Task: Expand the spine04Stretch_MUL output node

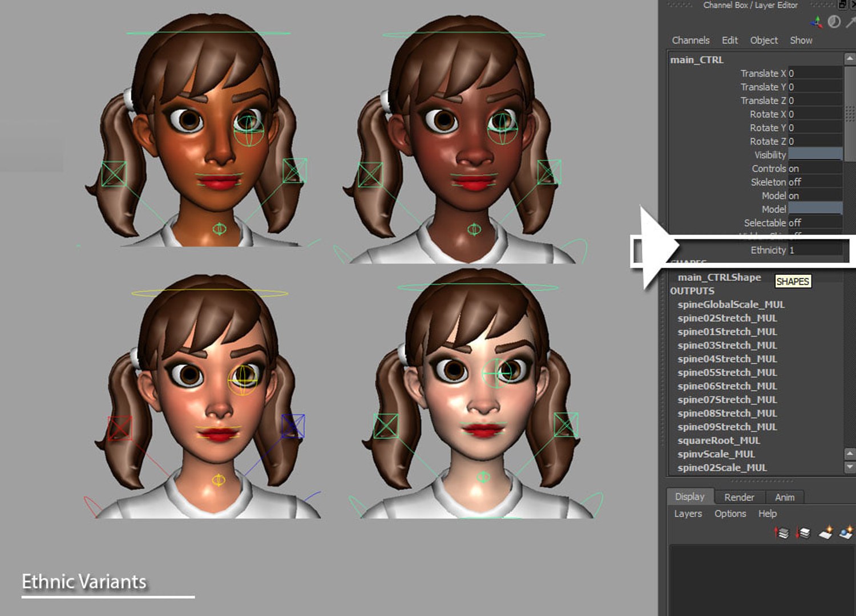Action: 727,359
